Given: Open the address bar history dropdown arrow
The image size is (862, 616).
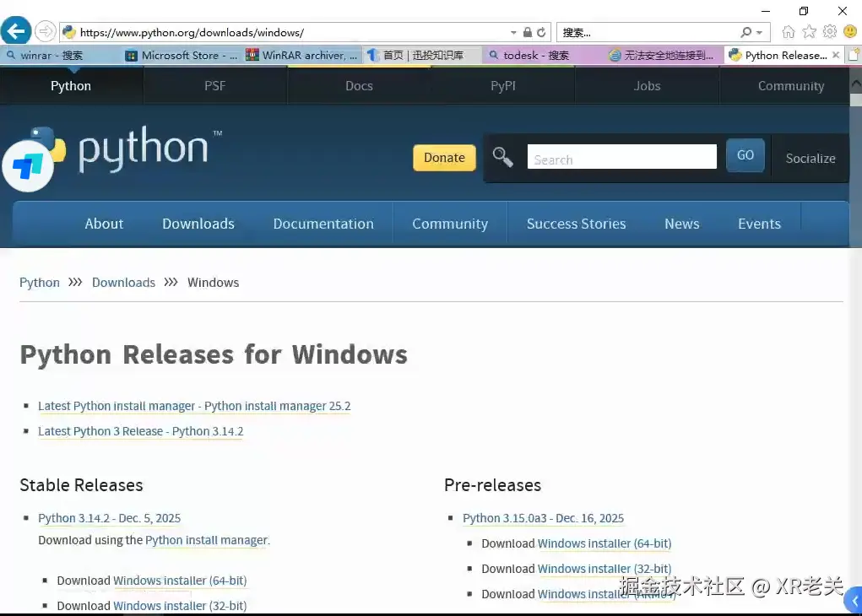Looking at the screenshot, I should 513,32.
